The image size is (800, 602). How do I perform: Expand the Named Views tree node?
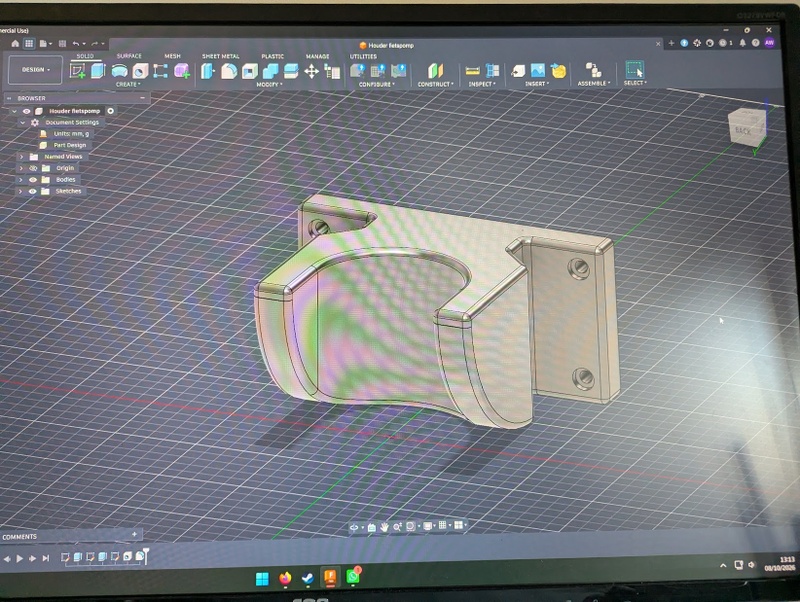click(x=21, y=157)
